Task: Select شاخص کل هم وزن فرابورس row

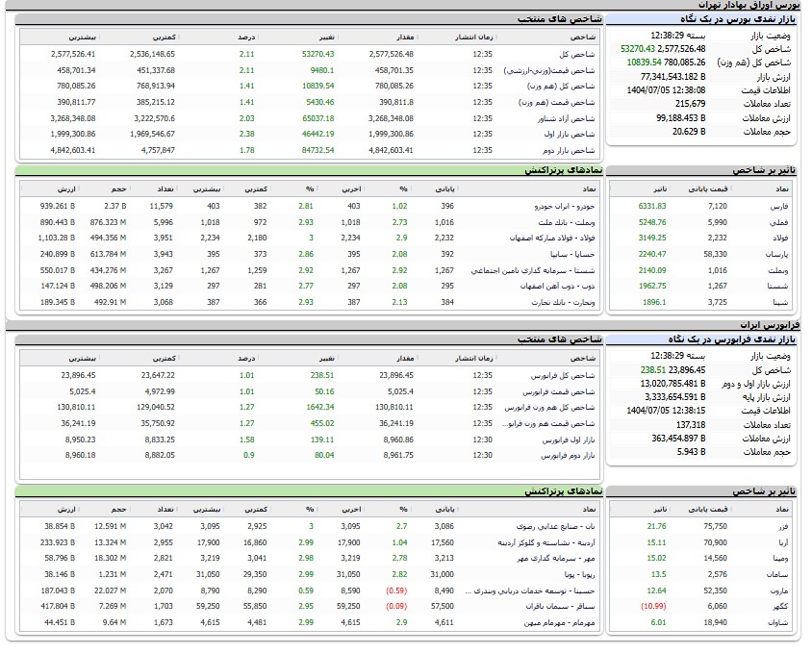Action: pyautogui.click(x=310, y=407)
